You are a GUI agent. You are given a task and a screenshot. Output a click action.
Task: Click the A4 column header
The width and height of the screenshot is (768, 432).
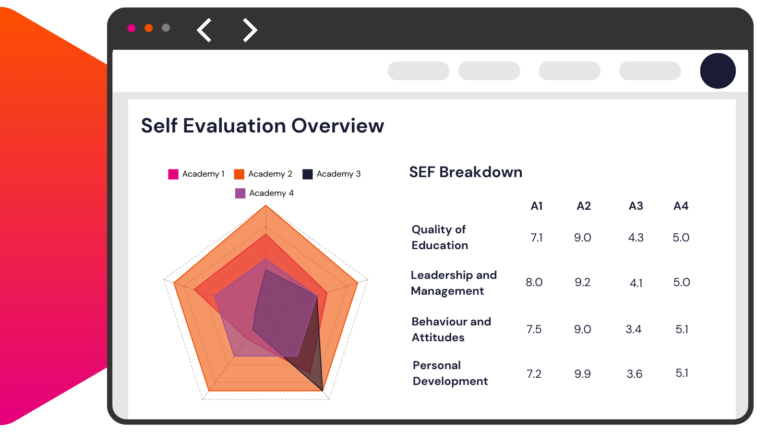[x=681, y=206]
